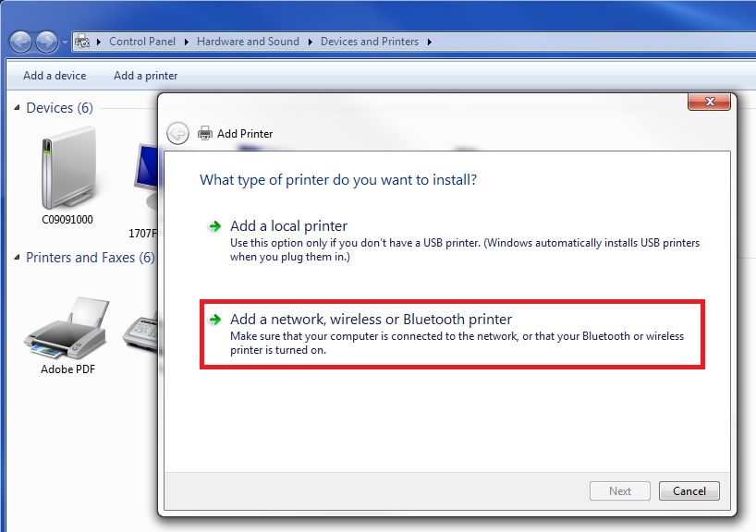Collapse the Devices (6) section
This screenshot has height=532, width=756.
(x=17, y=108)
